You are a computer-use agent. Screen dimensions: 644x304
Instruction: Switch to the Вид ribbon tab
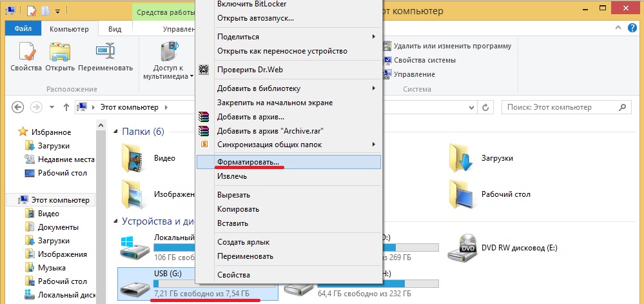115,29
